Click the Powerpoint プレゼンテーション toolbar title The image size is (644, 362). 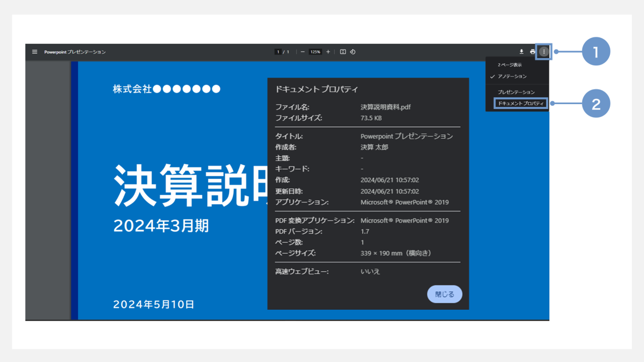tap(75, 52)
